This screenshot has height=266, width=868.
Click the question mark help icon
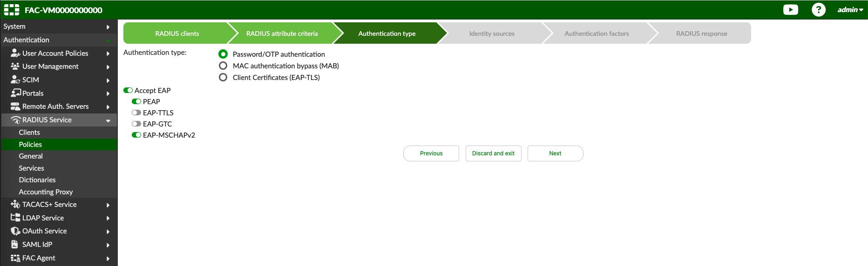818,10
